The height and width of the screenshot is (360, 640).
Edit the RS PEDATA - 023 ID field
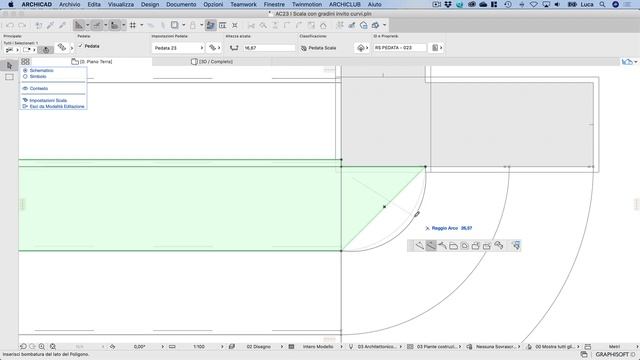[399, 48]
